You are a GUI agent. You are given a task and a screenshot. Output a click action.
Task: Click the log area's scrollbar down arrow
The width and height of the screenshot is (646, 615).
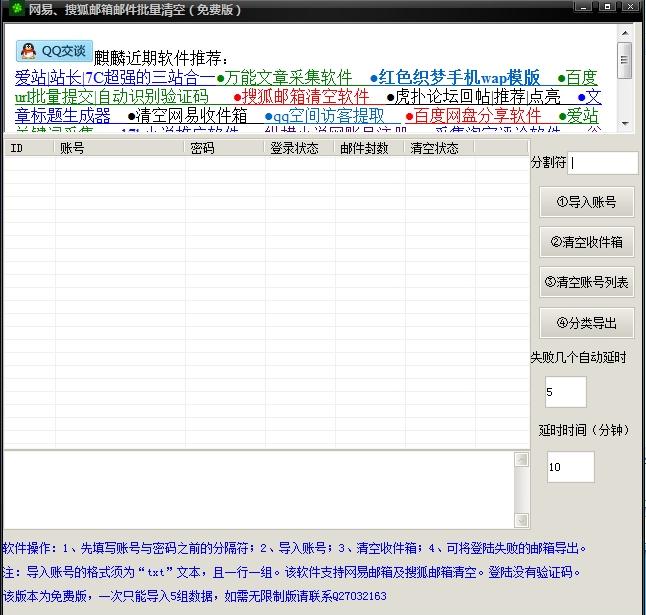click(521, 519)
